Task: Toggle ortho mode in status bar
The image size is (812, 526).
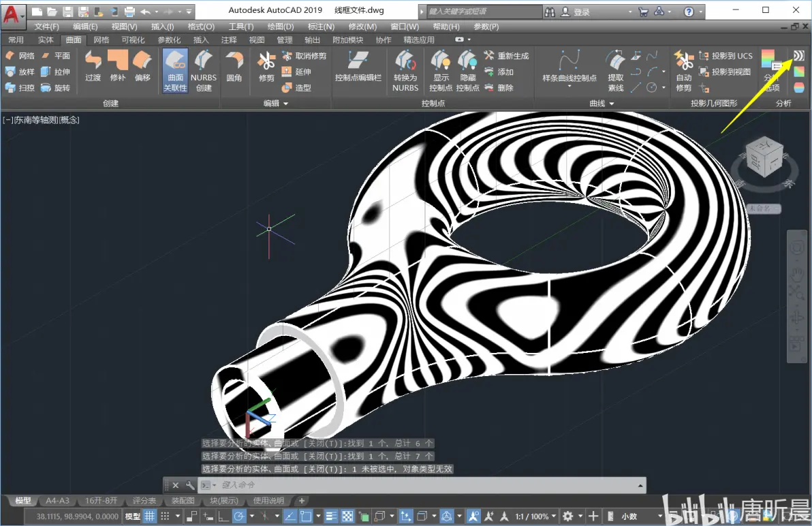Action: pyautogui.click(x=223, y=516)
